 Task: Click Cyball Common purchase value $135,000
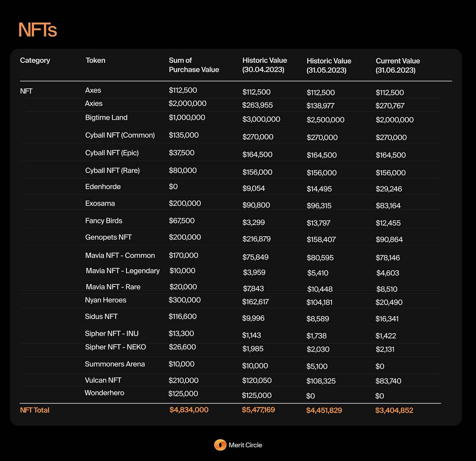pyautogui.click(x=184, y=135)
